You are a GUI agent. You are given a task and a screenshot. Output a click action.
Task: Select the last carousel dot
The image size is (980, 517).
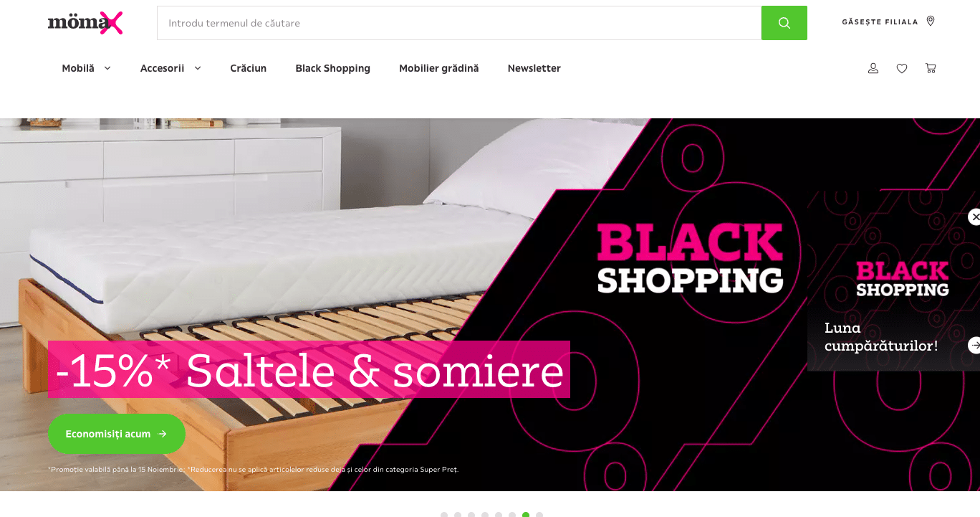[x=539, y=515]
